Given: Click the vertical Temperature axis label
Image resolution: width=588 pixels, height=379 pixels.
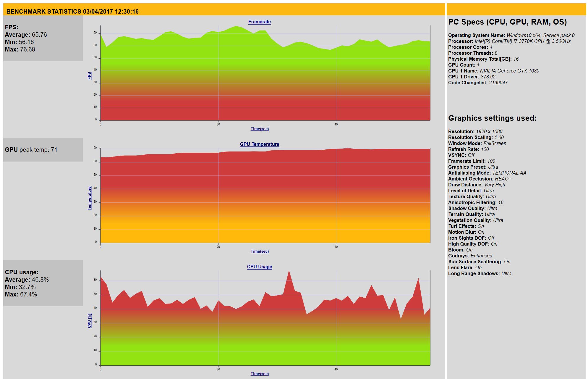Looking at the screenshot, I should click(89, 198).
